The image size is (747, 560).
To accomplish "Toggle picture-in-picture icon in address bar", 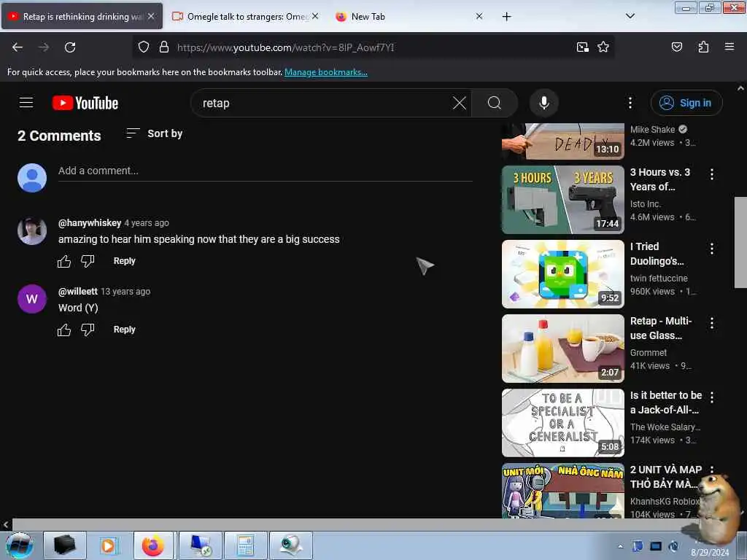I will point(582,47).
